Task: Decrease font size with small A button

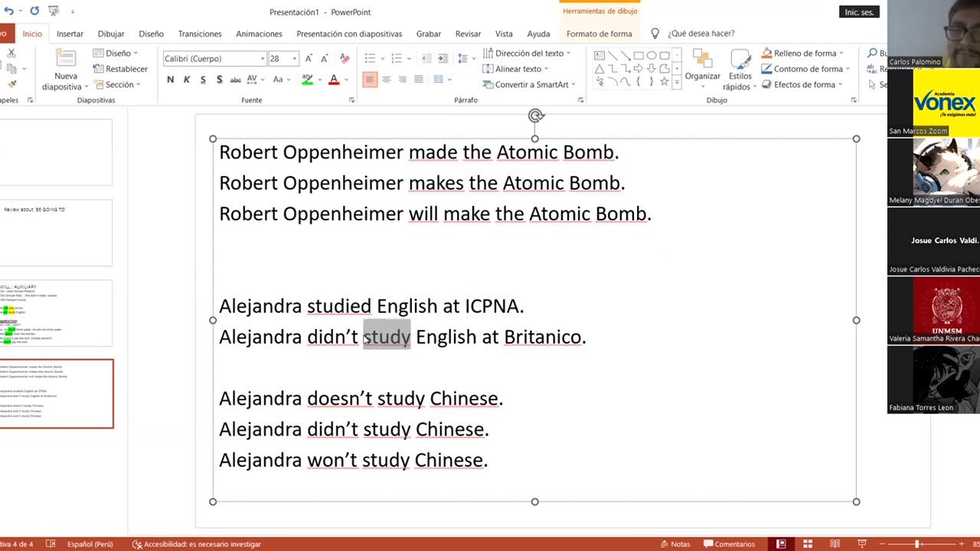Action: 324,58
